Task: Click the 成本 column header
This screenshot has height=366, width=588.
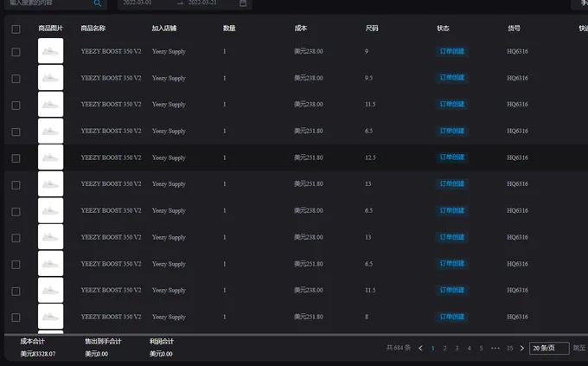Action: click(300, 29)
